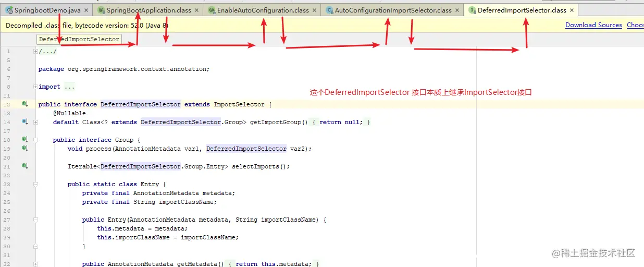
Task: Click the 'has implementations' gutter icon on line 12
Action: click(x=24, y=104)
